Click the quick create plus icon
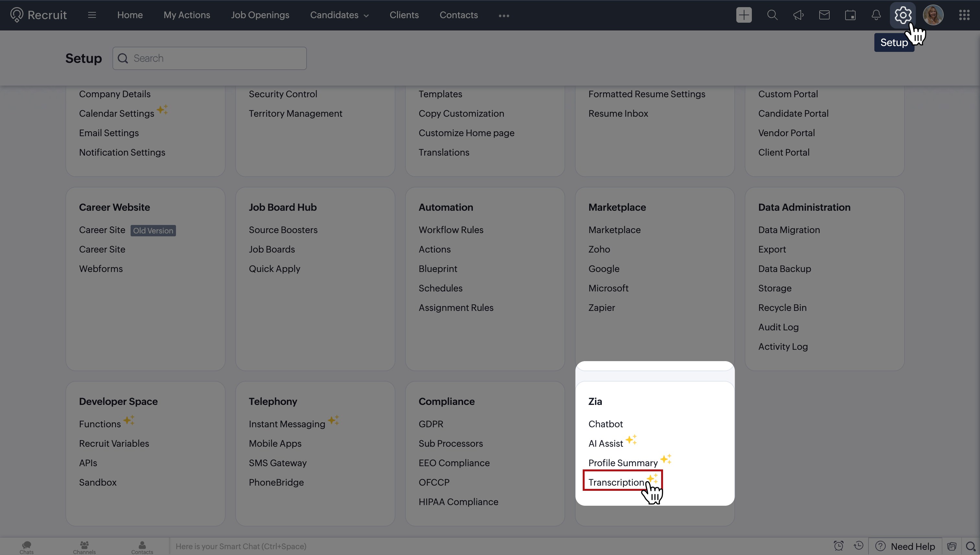 [x=744, y=15]
